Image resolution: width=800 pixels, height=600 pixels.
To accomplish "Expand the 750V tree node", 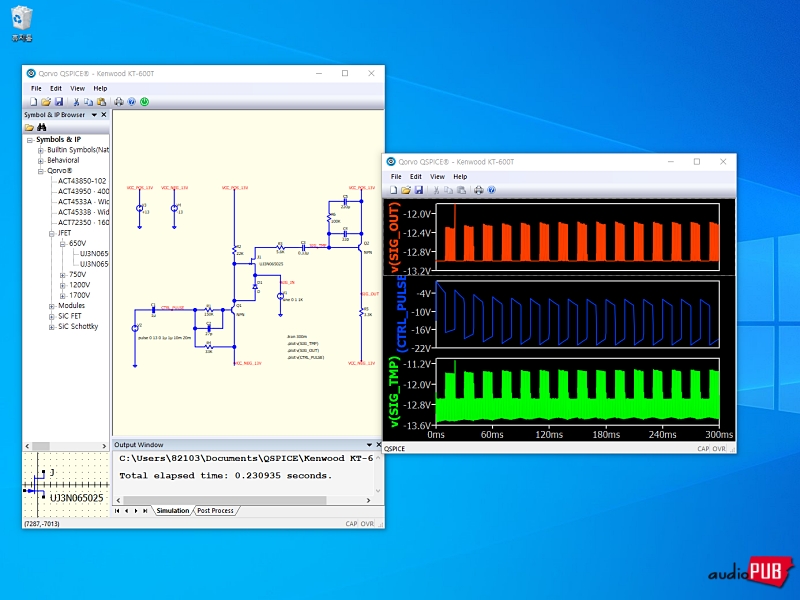I will (62, 275).
